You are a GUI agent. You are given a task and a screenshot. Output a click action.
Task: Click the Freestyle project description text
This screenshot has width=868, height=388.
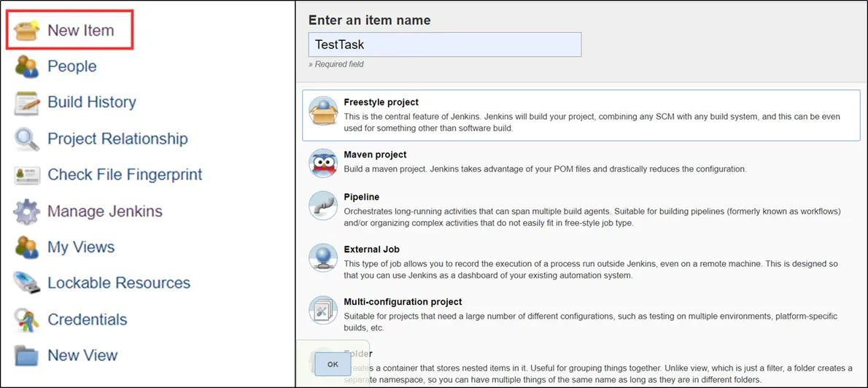click(592, 123)
